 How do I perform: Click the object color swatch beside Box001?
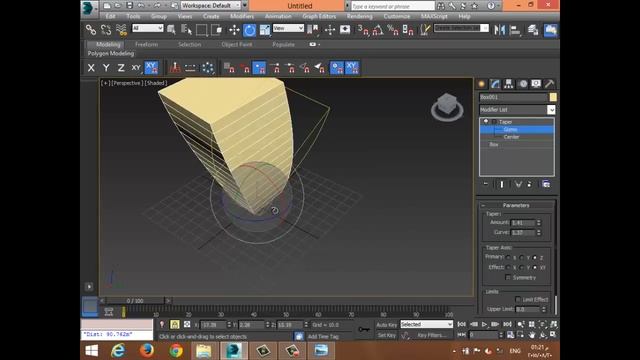click(x=553, y=97)
